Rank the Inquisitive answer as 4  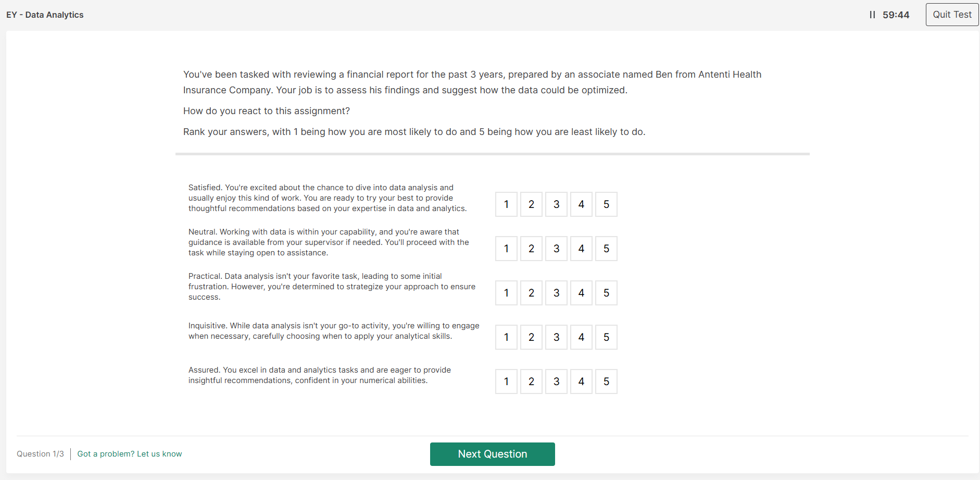581,337
